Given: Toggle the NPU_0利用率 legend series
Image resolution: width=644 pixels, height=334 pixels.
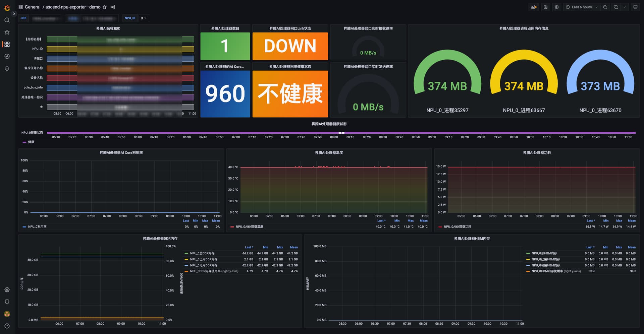Looking at the screenshot, I should point(37,227).
